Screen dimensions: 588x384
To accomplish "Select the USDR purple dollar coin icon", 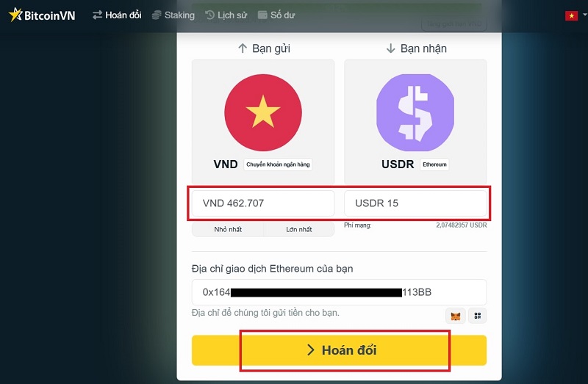I will (415, 112).
